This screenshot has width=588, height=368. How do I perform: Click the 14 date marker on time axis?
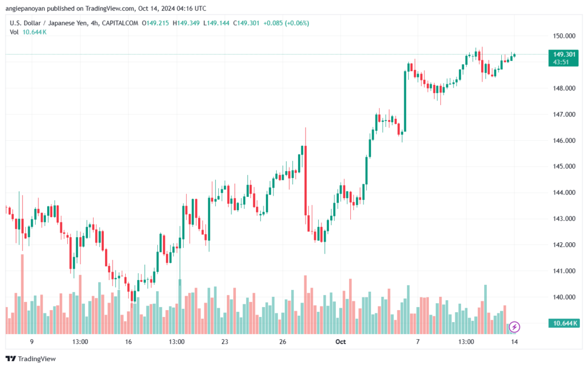(514, 342)
